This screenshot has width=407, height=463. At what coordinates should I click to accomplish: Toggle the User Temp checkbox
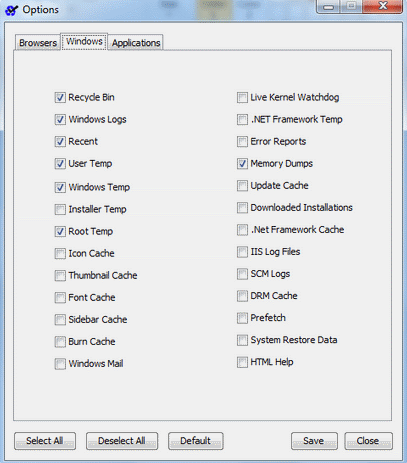tap(60, 164)
